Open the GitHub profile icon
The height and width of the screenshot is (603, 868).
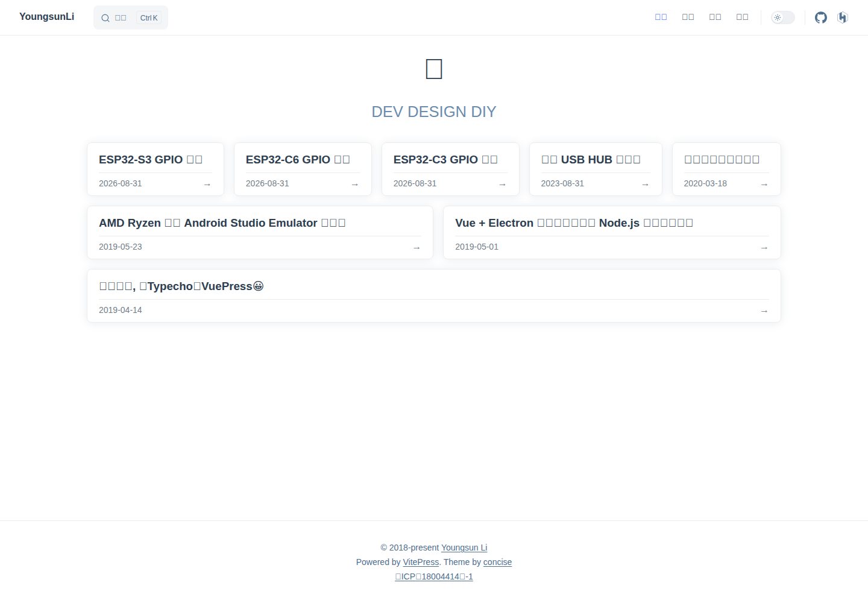click(x=821, y=17)
